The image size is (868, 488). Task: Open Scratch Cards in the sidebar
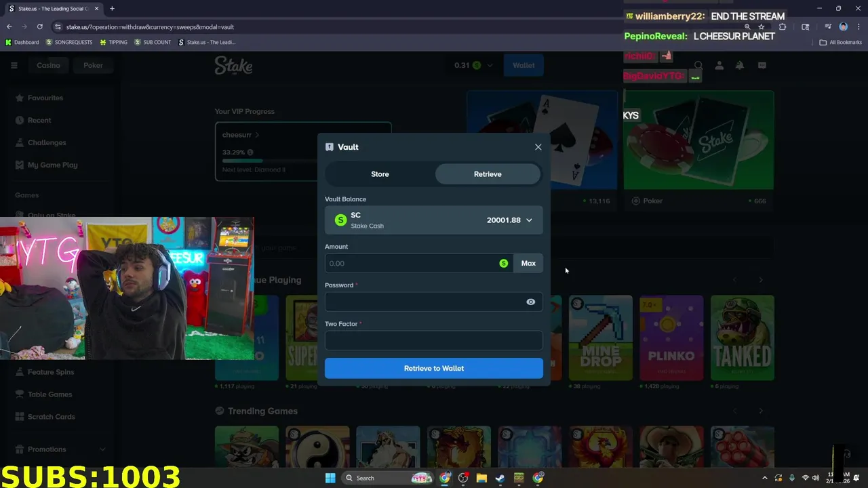pos(51,417)
